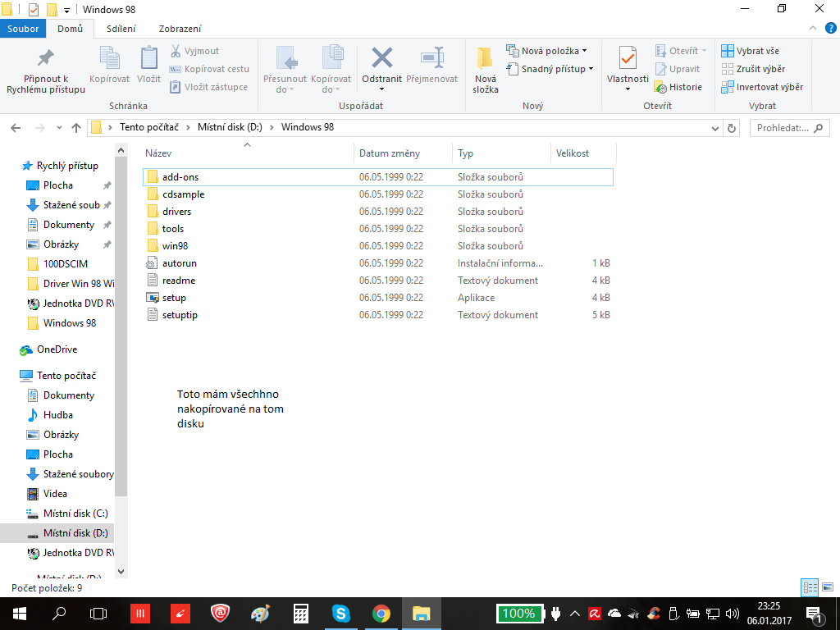Open the Windows Start button

(x=20, y=614)
